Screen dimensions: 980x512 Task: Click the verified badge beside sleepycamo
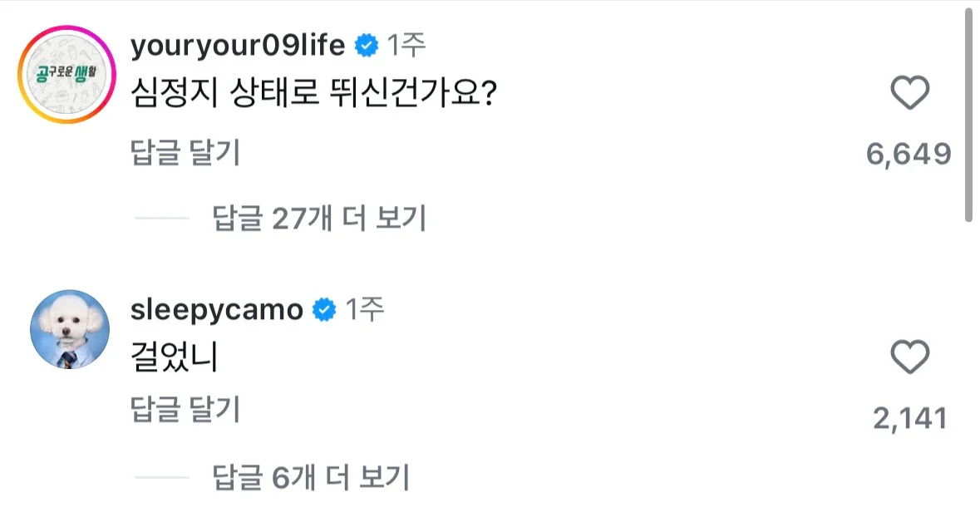(x=323, y=311)
